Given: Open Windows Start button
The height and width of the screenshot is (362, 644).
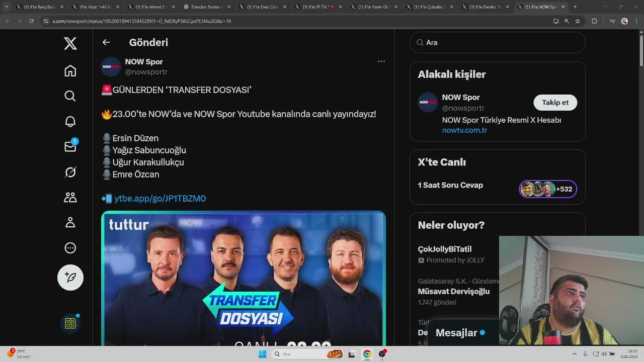Looking at the screenshot, I should point(262,354).
